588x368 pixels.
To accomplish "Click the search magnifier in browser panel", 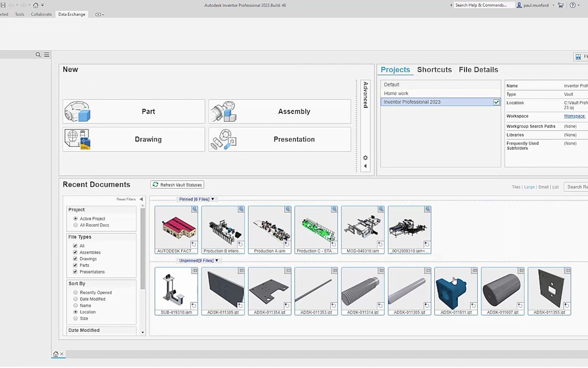I will [38, 55].
